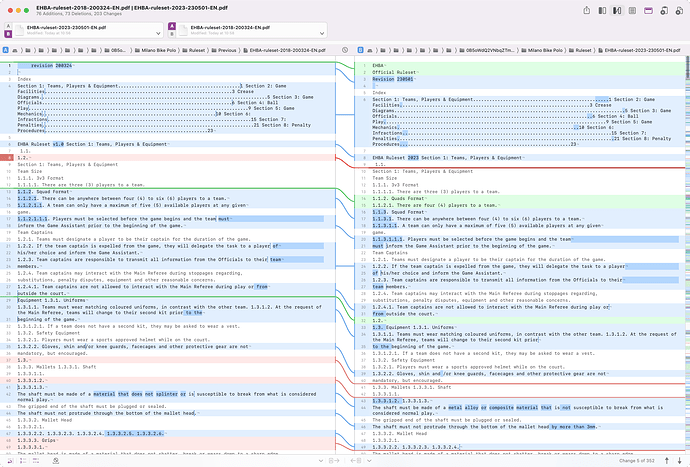
Task: Click Ruleset folder in left path bar
Action: [x=194, y=50]
